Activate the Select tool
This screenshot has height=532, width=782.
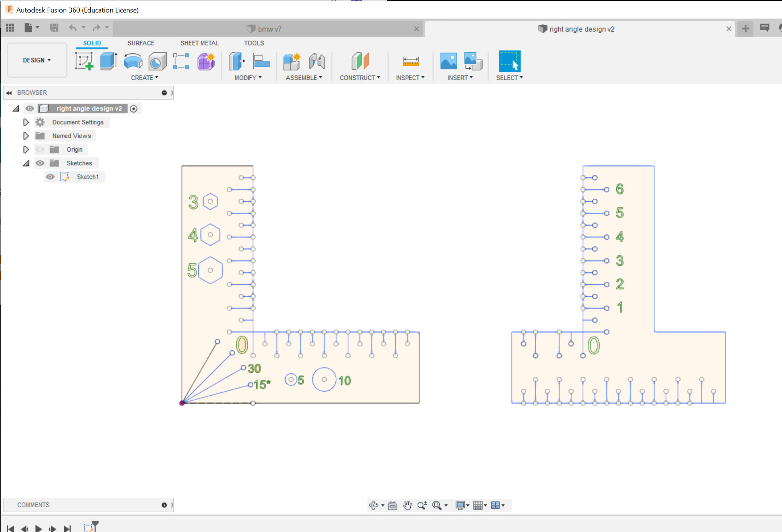tap(510, 61)
